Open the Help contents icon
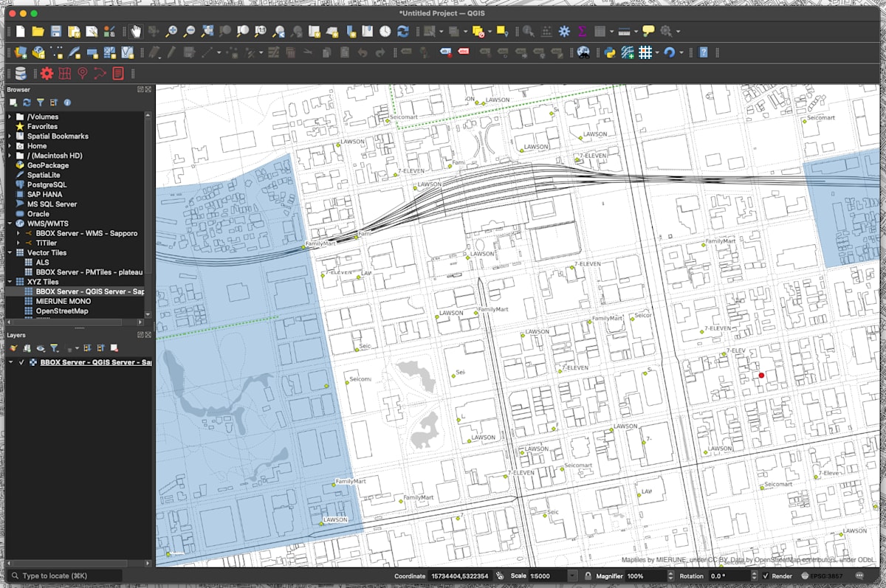The width and height of the screenshot is (886, 588). (704, 52)
